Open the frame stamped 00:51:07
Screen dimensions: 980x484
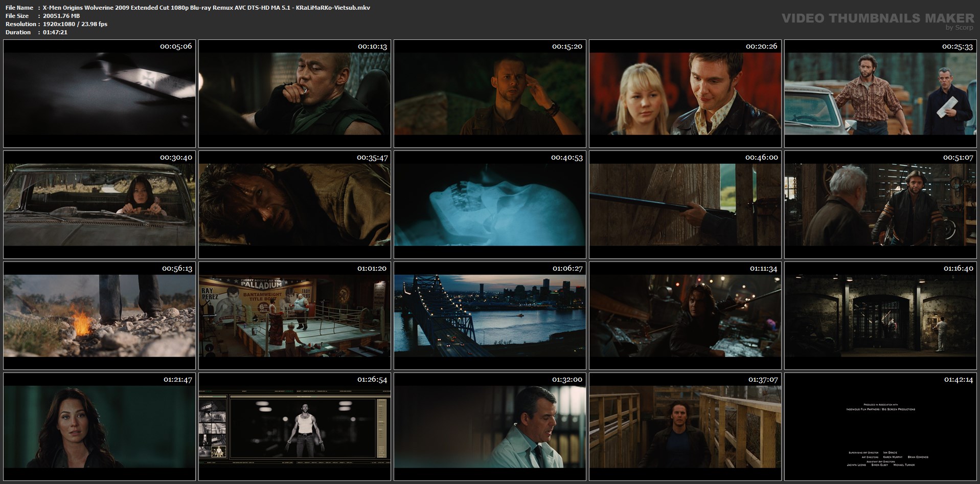pos(880,205)
